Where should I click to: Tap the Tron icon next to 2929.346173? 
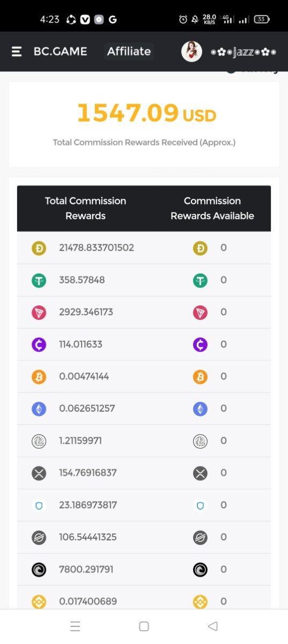tap(39, 312)
